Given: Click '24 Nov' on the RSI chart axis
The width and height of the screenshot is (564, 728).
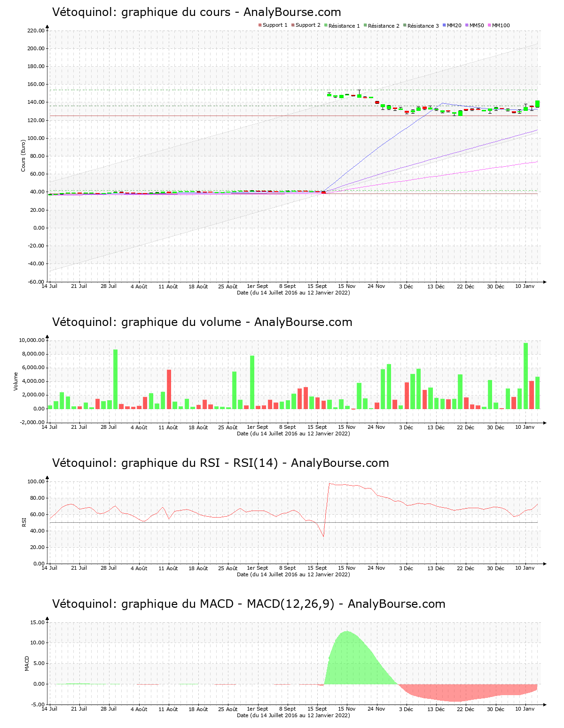Looking at the screenshot, I should pyautogui.click(x=376, y=568).
